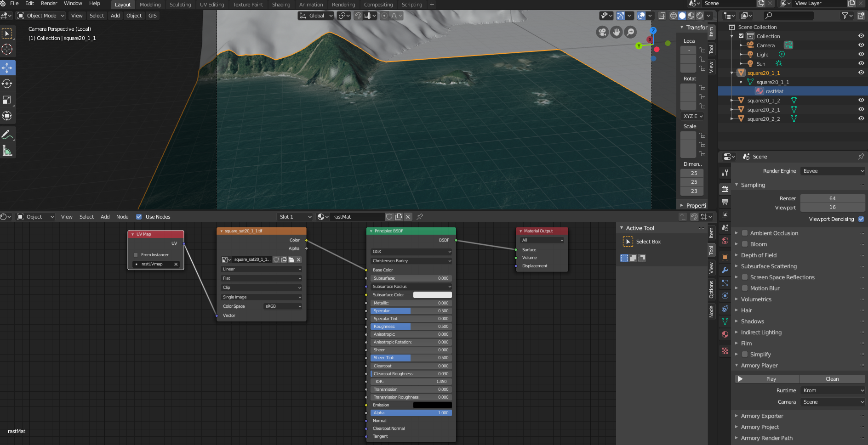Expand square20_2_1 in the outliner

point(732,110)
